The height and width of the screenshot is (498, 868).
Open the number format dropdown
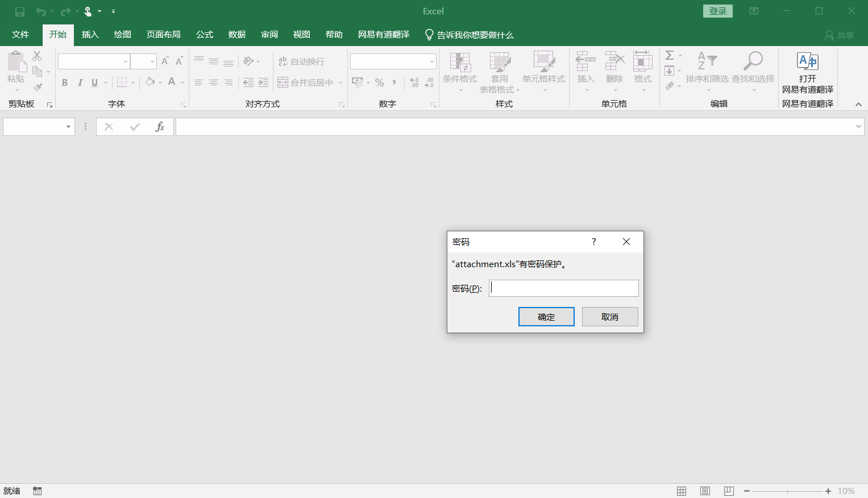[432, 61]
